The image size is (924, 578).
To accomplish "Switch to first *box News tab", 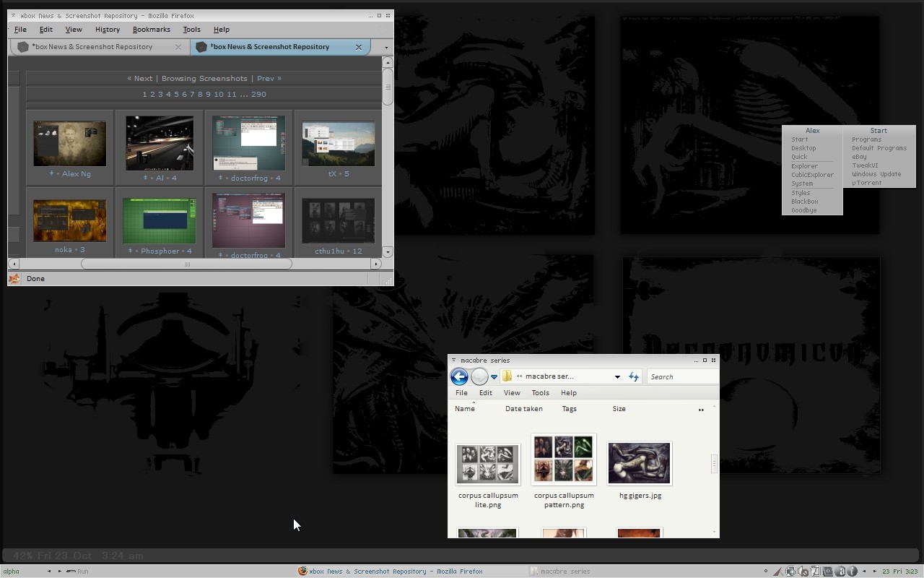I will (100, 47).
